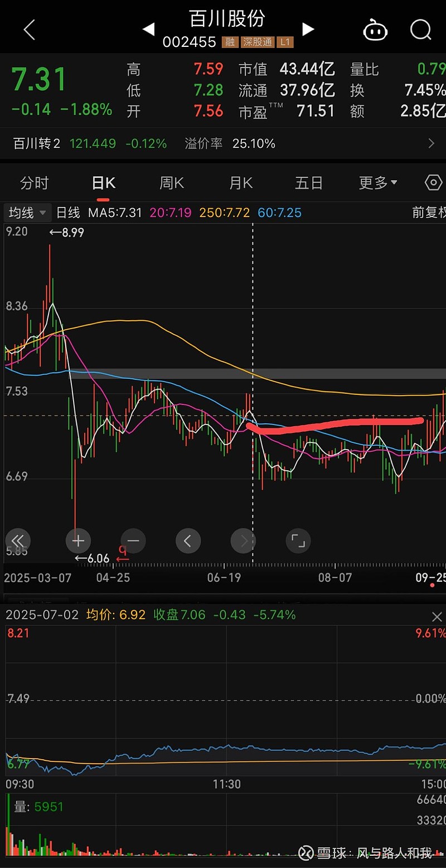Expand the 更多 dropdown
The width and height of the screenshot is (446, 868).
[379, 182]
